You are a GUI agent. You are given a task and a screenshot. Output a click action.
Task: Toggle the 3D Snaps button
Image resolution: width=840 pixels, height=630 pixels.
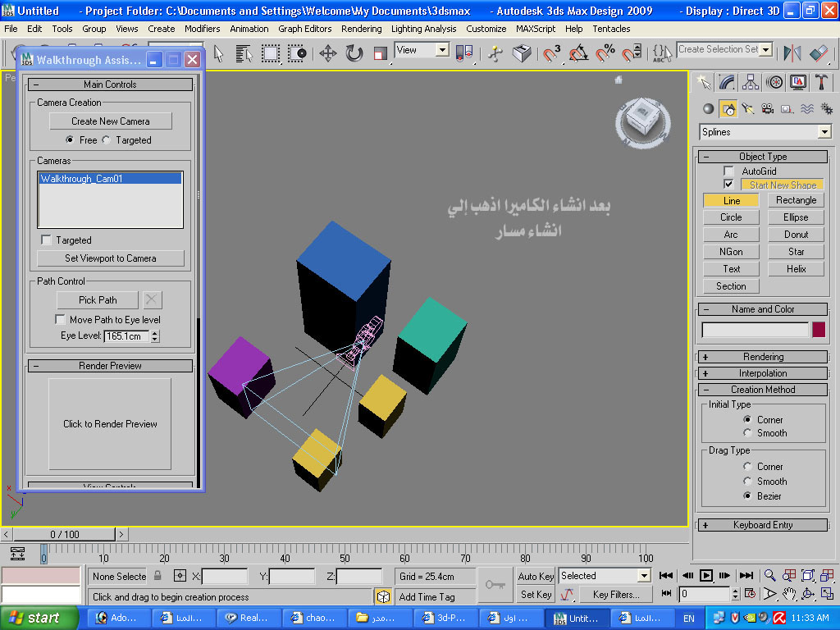tap(551, 53)
